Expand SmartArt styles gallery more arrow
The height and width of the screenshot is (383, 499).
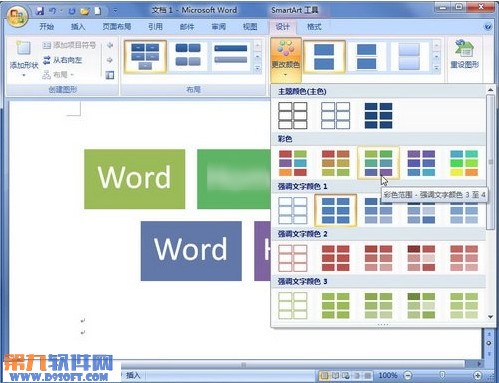pos(436,69)
